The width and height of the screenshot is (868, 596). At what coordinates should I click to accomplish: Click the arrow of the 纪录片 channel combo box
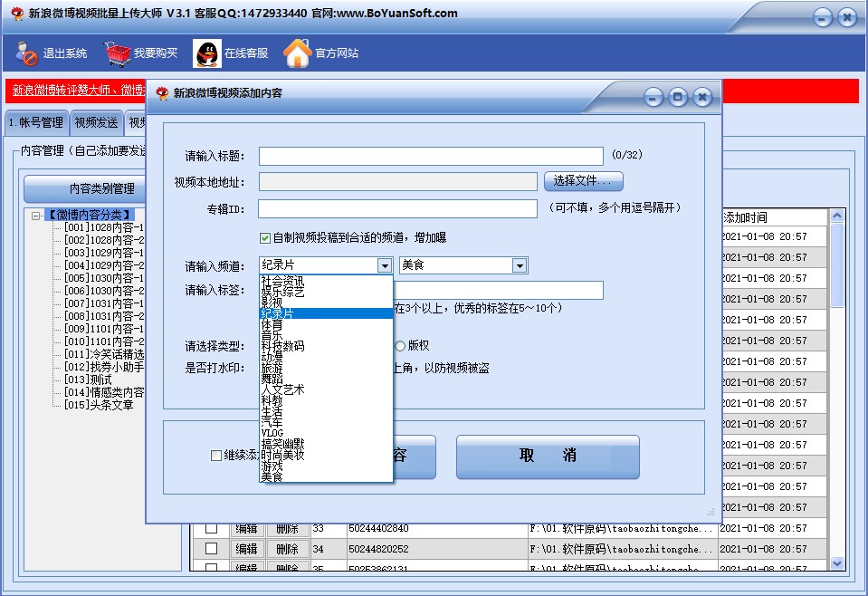385,266
